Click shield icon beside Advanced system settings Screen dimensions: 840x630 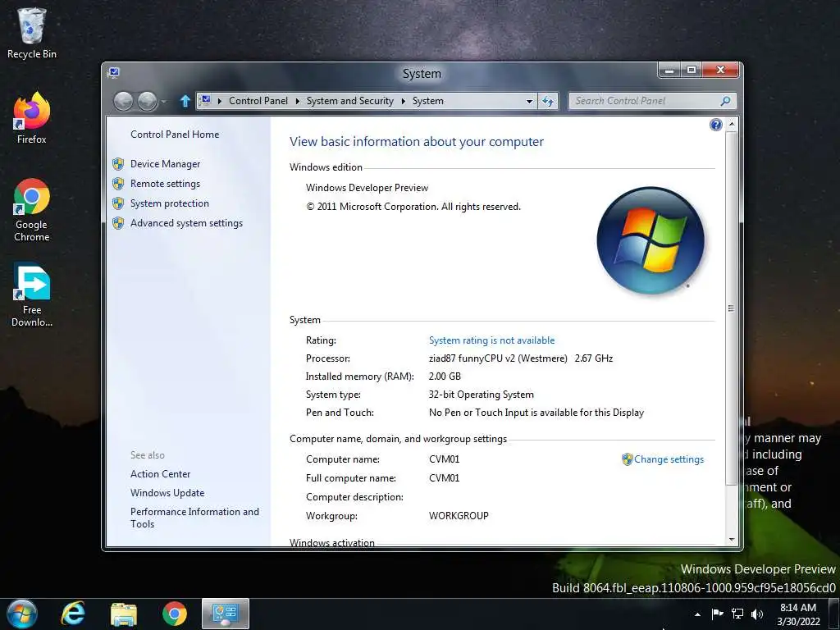point(118,223)
